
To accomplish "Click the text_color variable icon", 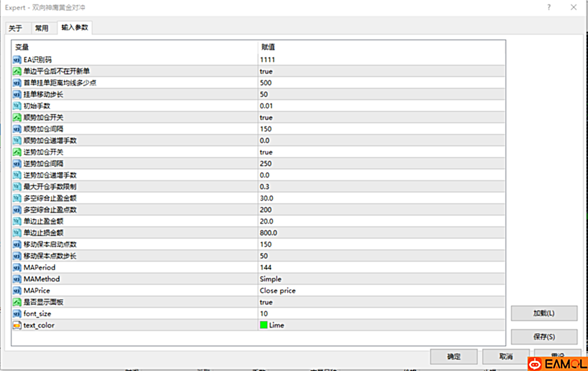I will (x=17, y=325).
